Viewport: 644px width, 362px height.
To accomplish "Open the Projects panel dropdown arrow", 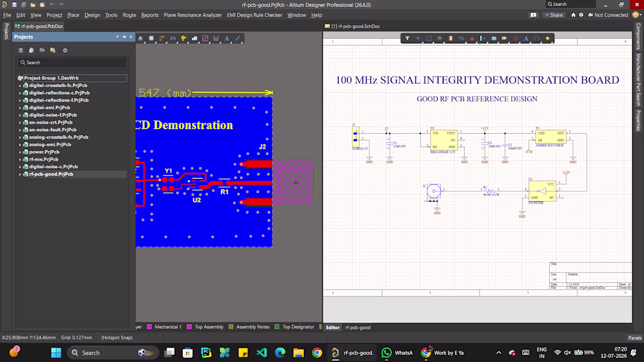I will tap(118, 37).
